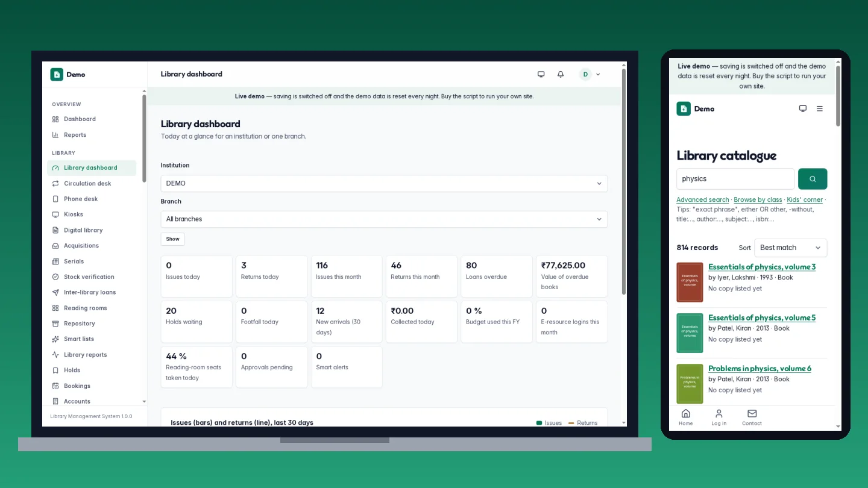Image resolution: width=868 pixels, height=488 pixels.
Task: Click the catalogue search field containing physics
Action: [735, 179]
